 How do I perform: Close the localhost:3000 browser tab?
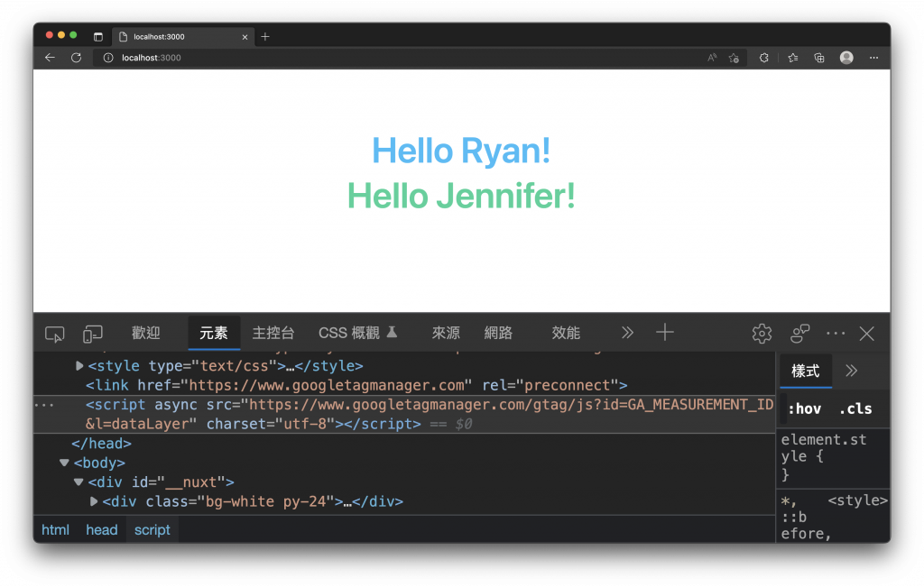pyautogui.click(x=245, y=37)
